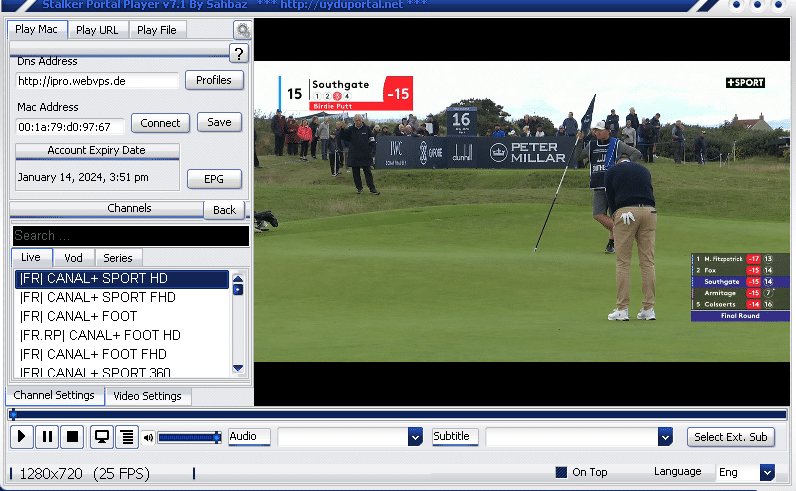Viewport: 796px width, 491px height.
Task: Click the fullscreen monitor icon
Action: [101, 437]
